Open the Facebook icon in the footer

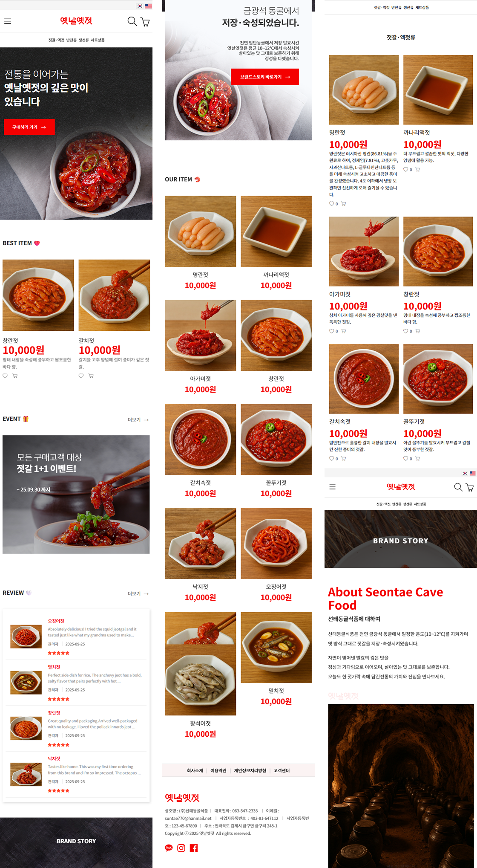coord(194,848)
